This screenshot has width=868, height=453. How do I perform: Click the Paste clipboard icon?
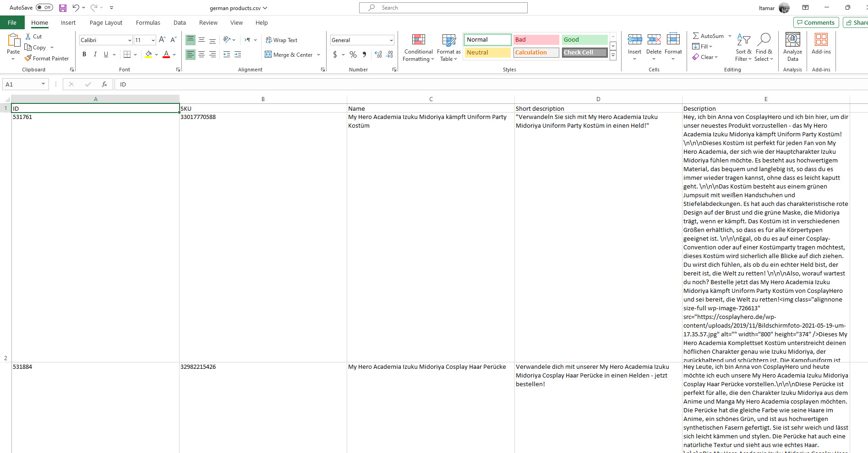(x=14, y=40)
